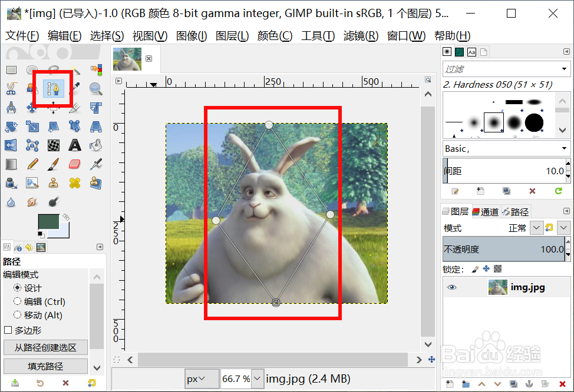Select the Shear tool
Screen dimensions: 574x392
click(x=54, y=127)
